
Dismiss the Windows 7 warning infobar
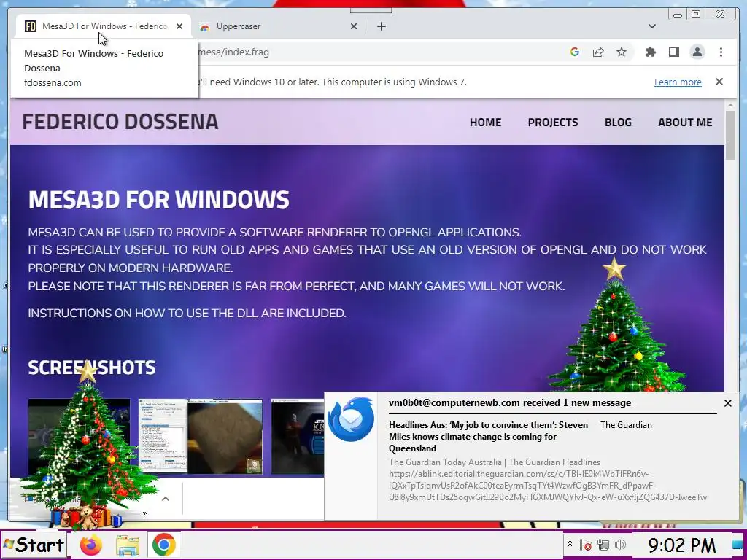[719, 82]
